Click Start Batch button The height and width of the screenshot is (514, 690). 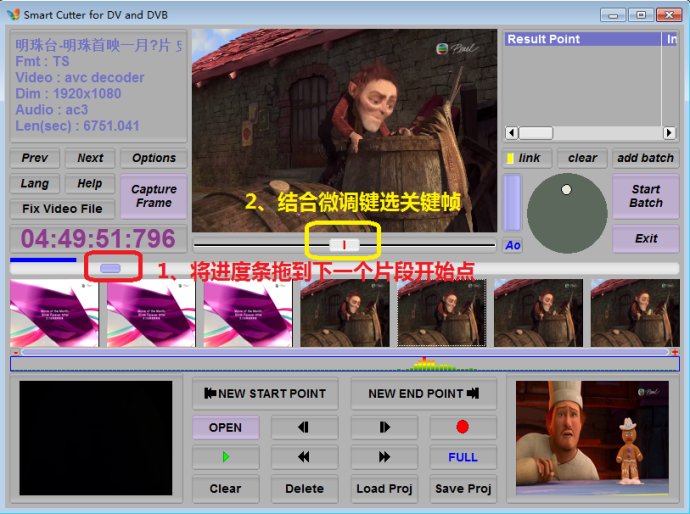coord(645,196)
